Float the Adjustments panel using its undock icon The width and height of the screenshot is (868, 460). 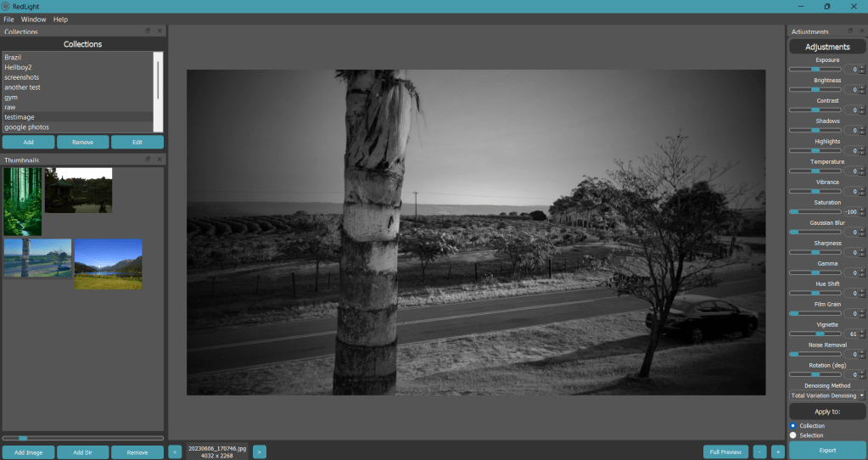click(850, 31)
